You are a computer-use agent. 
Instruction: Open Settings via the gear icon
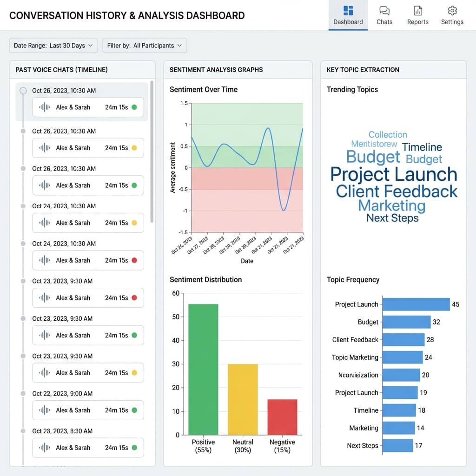pyautogui.click(x=452, y=11)
